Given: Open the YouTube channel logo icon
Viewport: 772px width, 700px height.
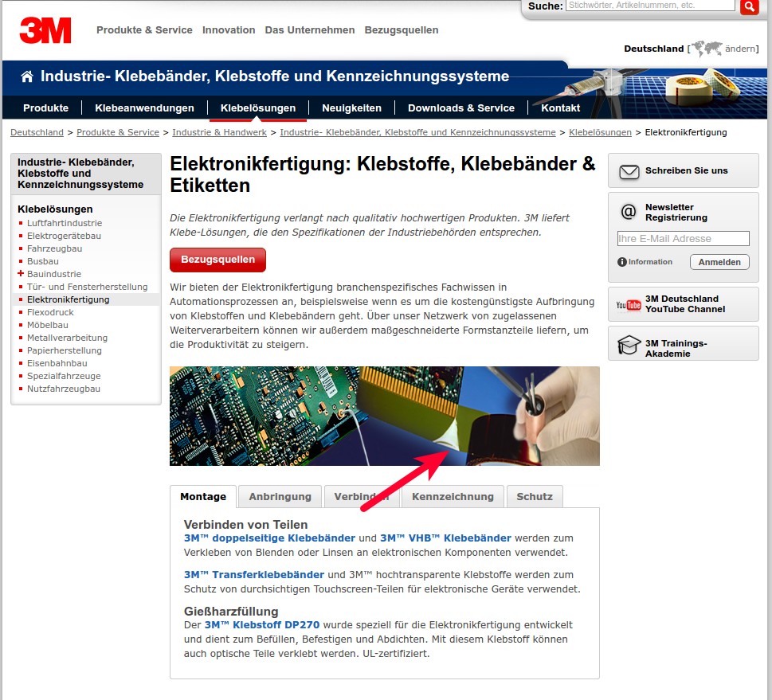Looking at the screenshot, I should coord(629,305).
